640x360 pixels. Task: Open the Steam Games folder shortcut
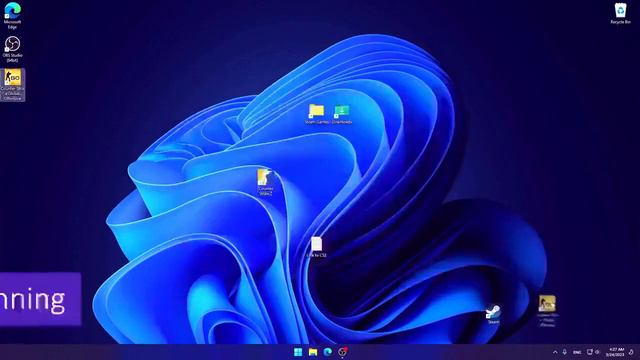pos(316,114)
